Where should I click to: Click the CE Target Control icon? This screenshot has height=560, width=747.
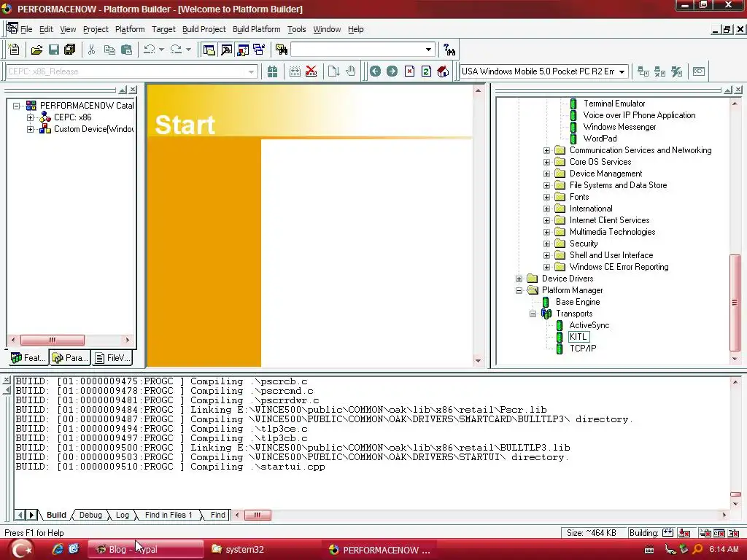click(699, 71)
